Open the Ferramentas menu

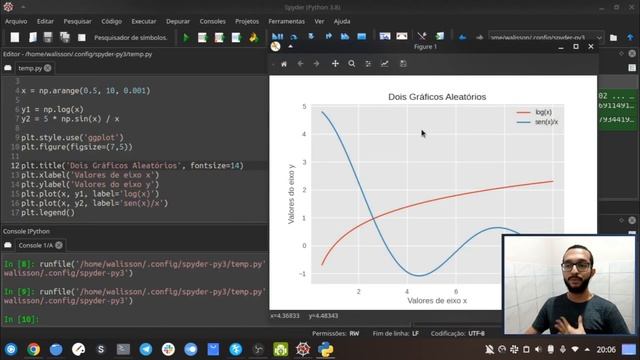click(287, 21)
